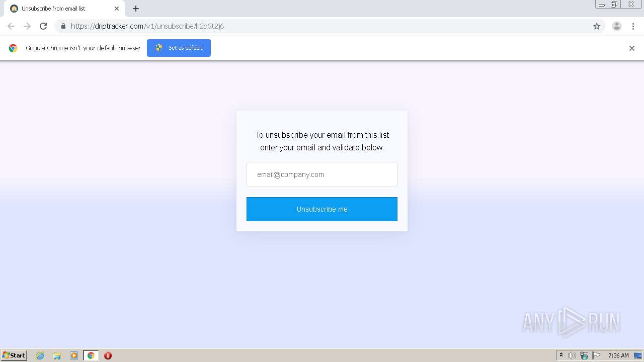The height and width of the screenshot is (362, 644).
Task: Launch Internet Explorer from taskbar
Action: (x=40, y=355)
